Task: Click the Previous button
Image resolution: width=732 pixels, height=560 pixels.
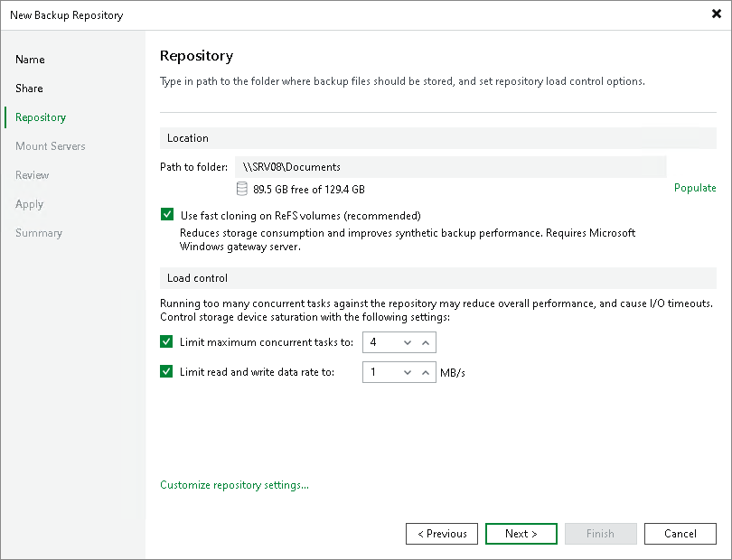Action: click(442, 534)
